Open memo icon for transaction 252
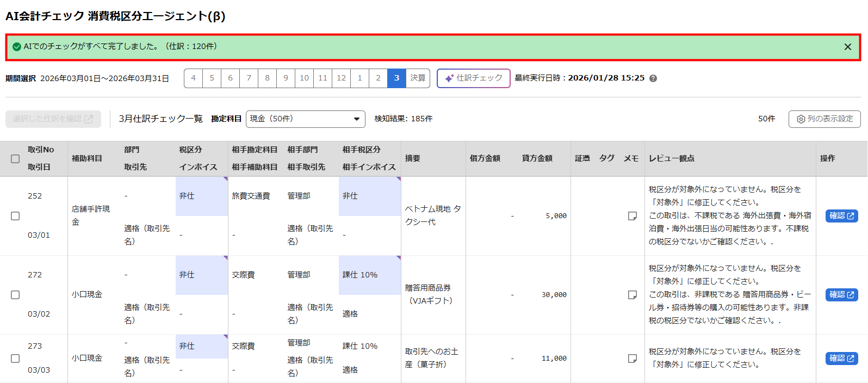The width and height of the screenshot is (868, 383). pos(632,216)
